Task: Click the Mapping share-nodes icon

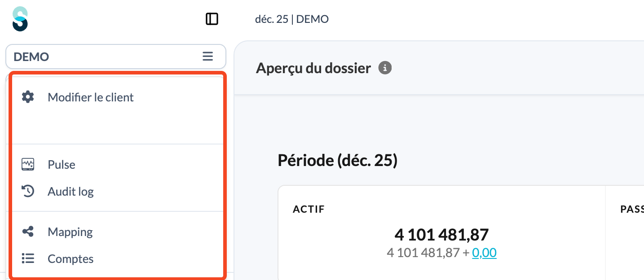Action: tap(28, 232)
